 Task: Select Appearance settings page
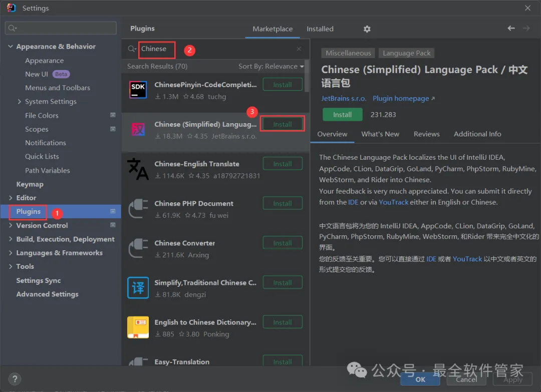click(x=44, y=61)
